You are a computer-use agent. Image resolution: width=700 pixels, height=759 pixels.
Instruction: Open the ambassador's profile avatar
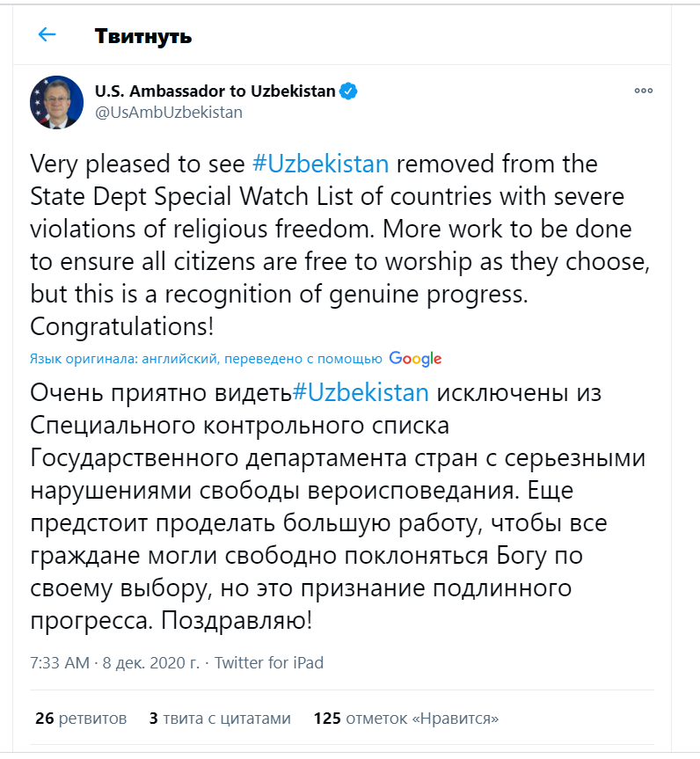click(57, 102)
